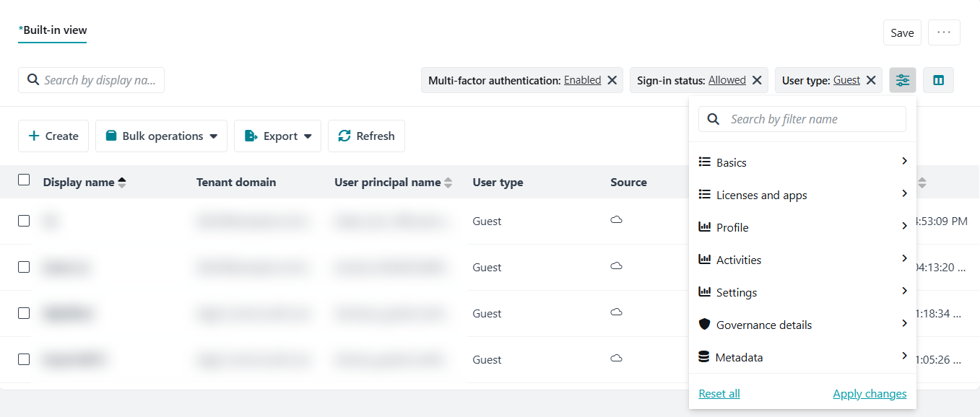Sort by User principal name icon
This screenshot has width=980, height=417.
448,183
